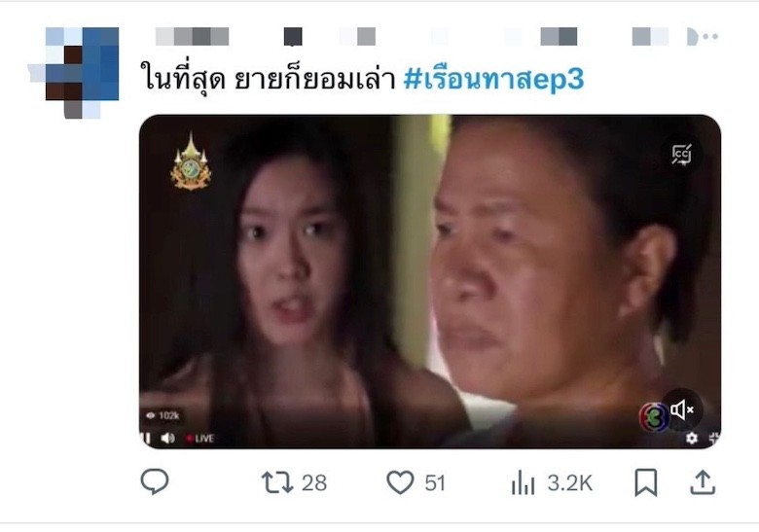759x532 pixels.
Task: Click the fullscreen icon at video corner
Action: (714, 438)
